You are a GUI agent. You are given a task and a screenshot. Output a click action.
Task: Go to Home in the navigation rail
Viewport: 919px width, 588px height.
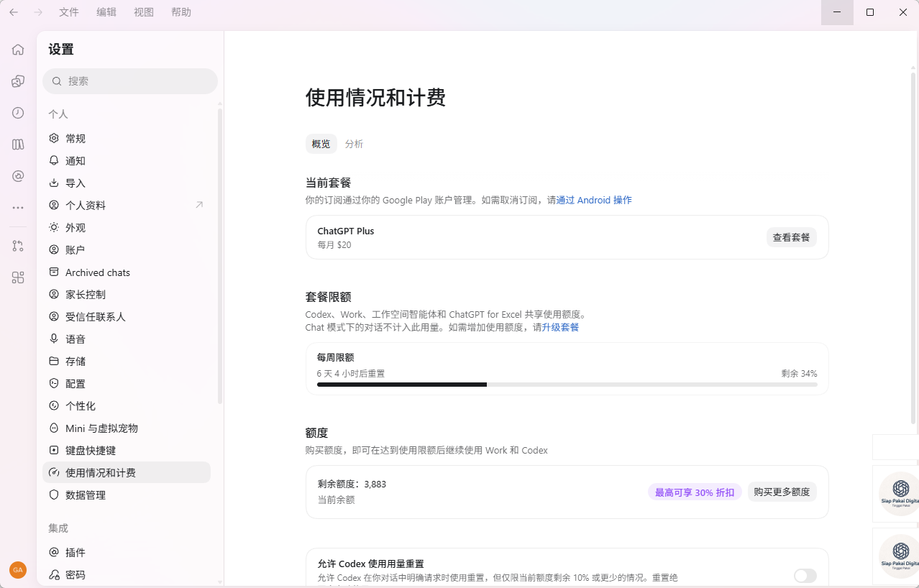pos(18,50)
